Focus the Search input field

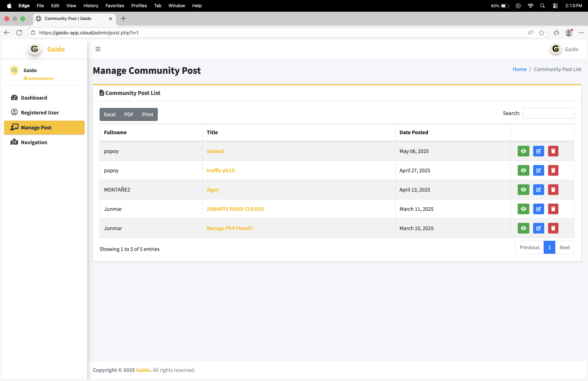click(x=548, y=113)
